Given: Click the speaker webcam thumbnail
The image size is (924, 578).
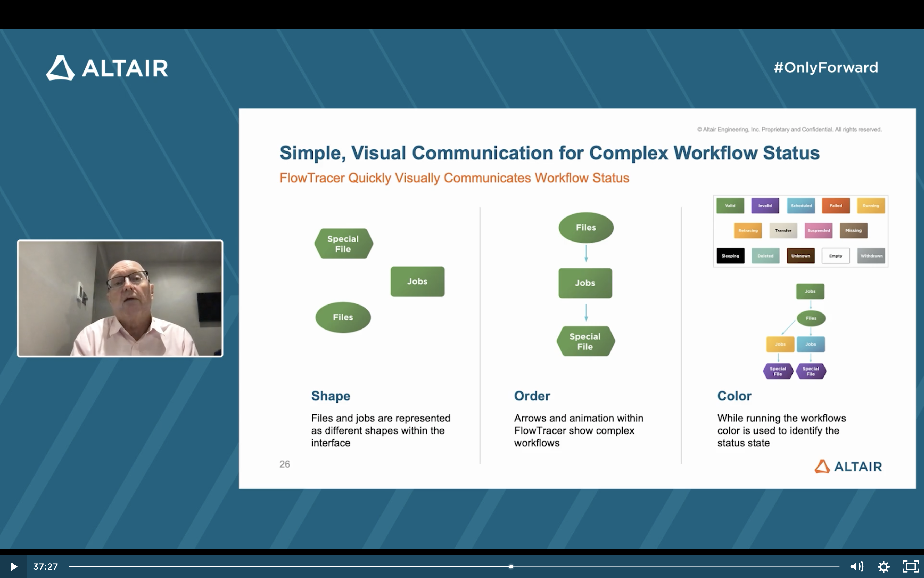Looking at the screenshot, I should 120,298.
